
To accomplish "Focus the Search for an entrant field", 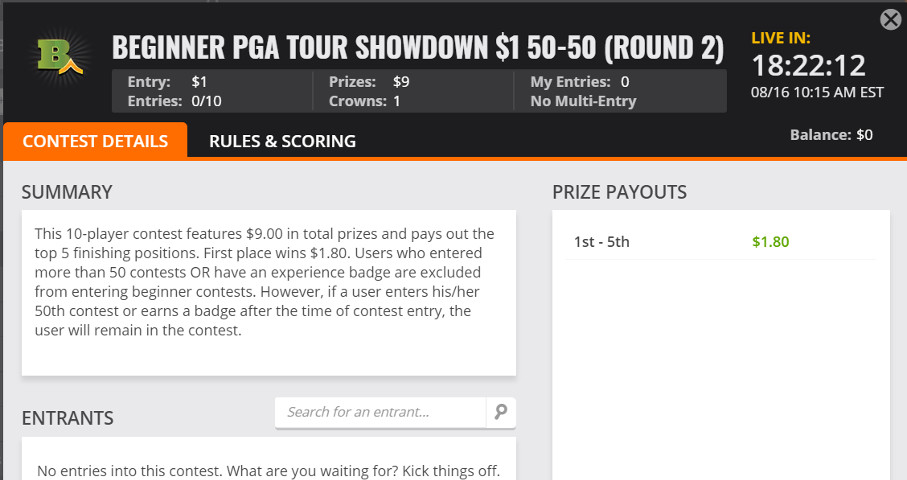I will click(x=381, y=412).
